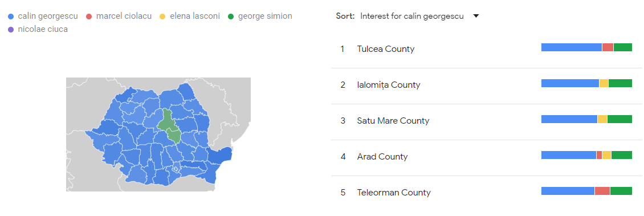Click the george simion legend label
Screen dimensions: 644x216
(x=265, y=17)
